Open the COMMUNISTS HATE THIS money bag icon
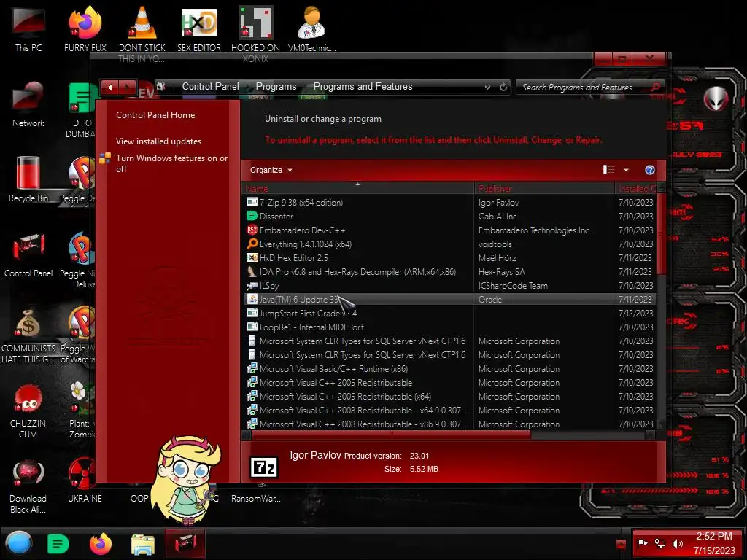 click(28, 335)
